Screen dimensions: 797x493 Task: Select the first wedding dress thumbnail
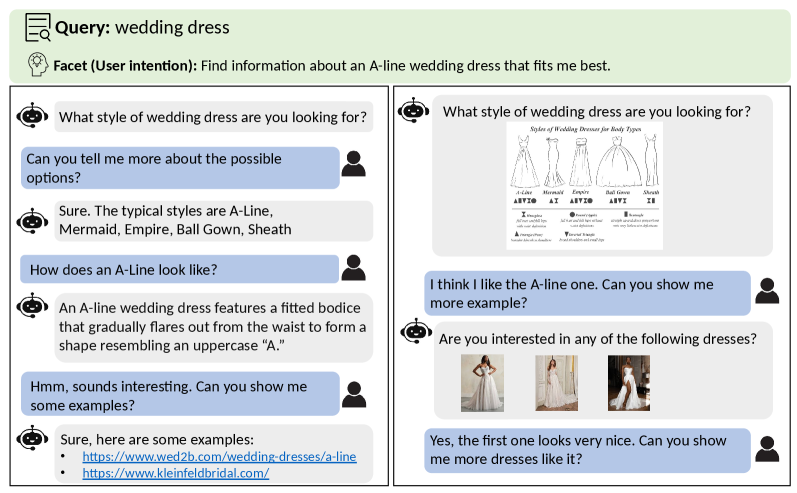tap(482, 383)
